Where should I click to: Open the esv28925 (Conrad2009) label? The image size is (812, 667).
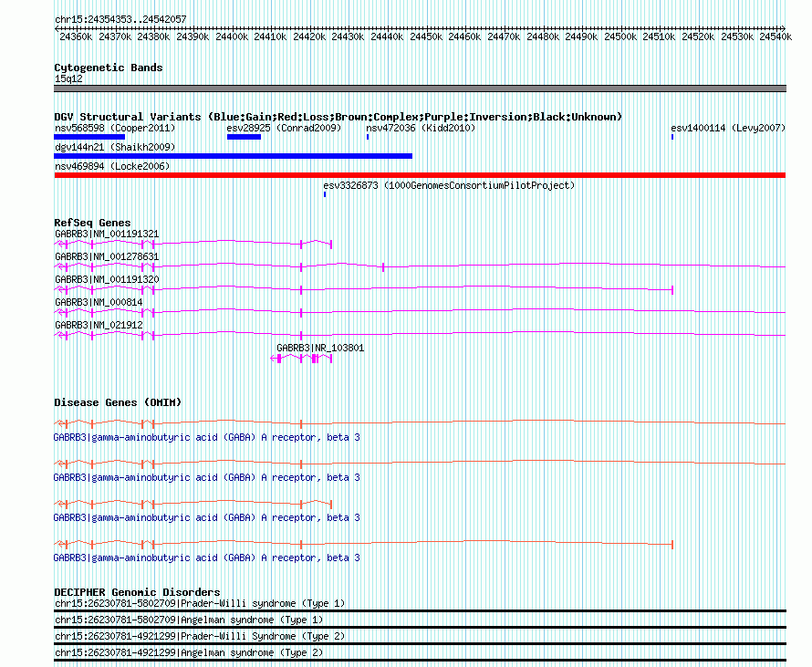click(x=284, y=128)
